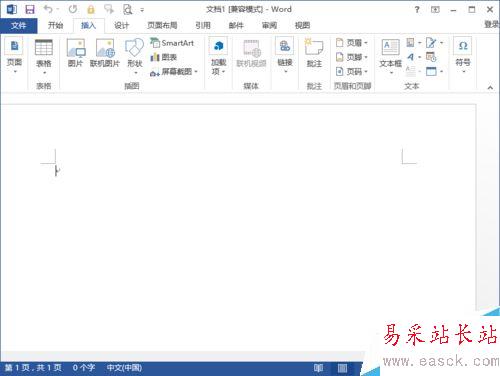Open Print Preview from quick access toolbar
Screen dimensions: 500x376
(x=128, y=9)
